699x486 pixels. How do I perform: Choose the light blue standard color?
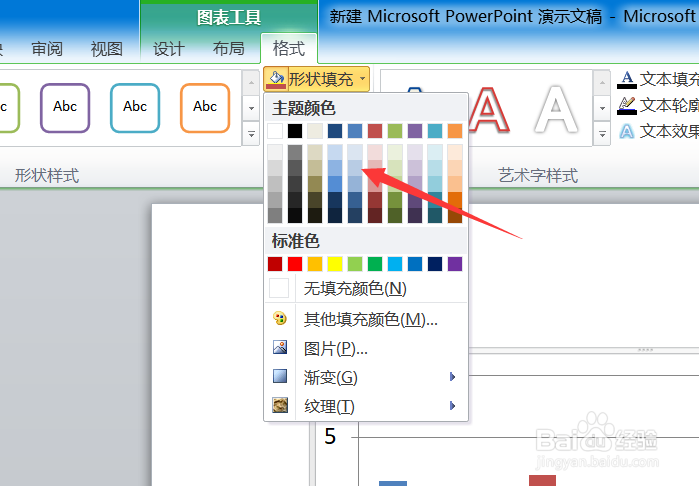395,264
